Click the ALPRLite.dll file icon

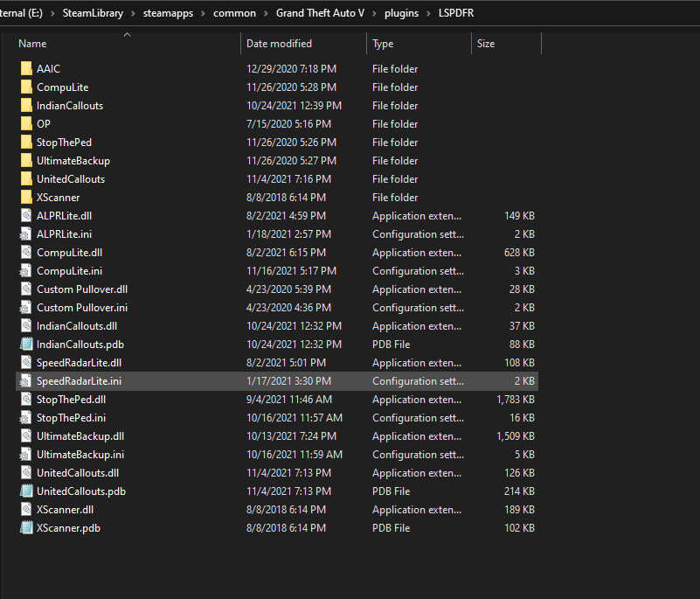(x=26, y=215)
